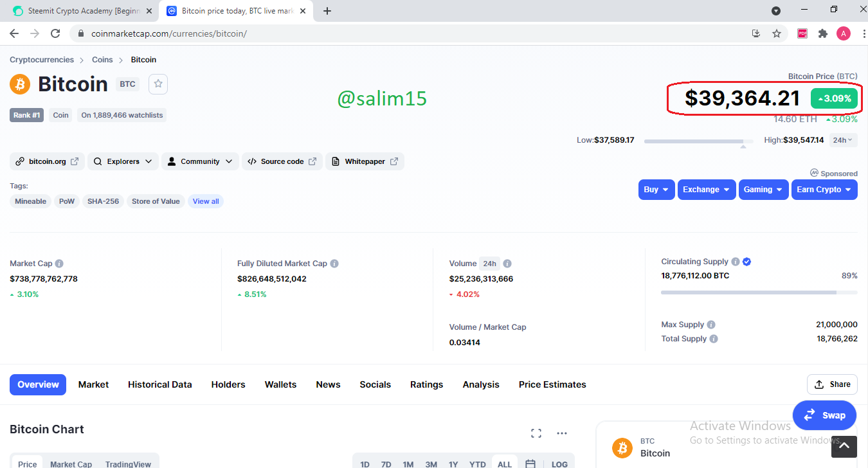The width and height of the screenshot is (868, 468).
Task: Open the 24h price range dropdown
Action: pos(843,139)
